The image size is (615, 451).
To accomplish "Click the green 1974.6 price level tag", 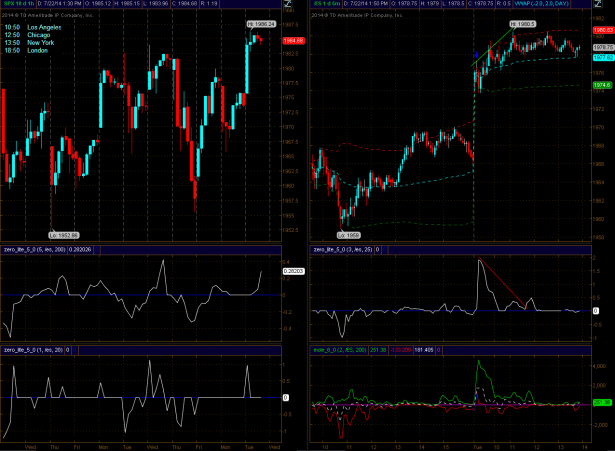I will (602, 85).
